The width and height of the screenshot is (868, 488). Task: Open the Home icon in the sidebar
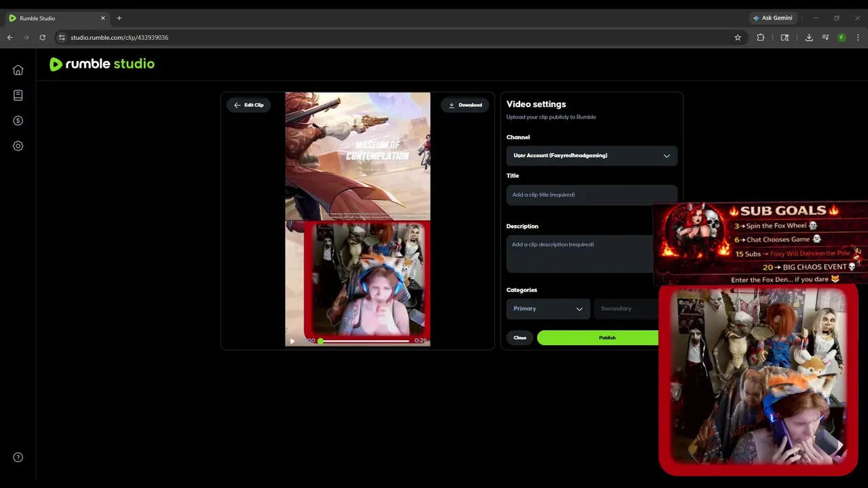tap(18, 70)
